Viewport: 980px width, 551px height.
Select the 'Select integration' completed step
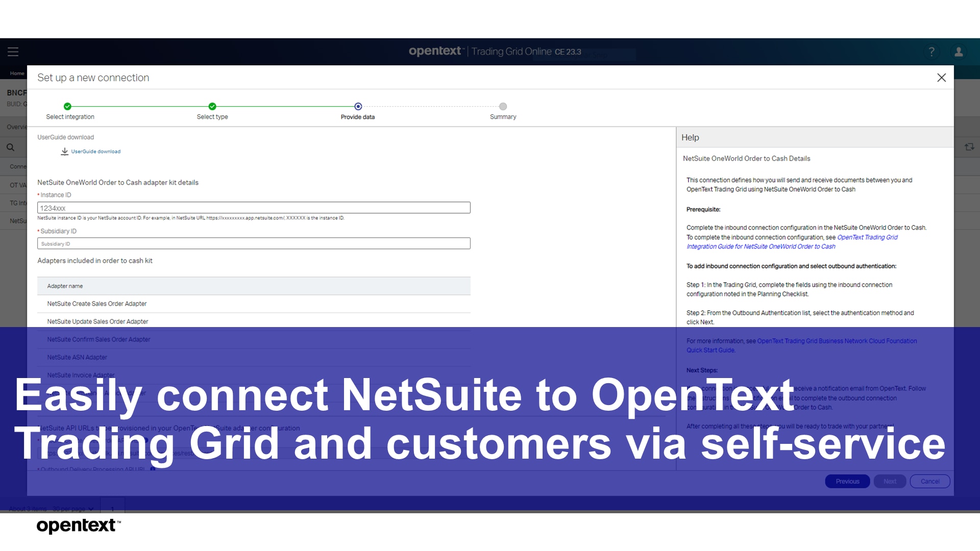click(x=67, y=107)
